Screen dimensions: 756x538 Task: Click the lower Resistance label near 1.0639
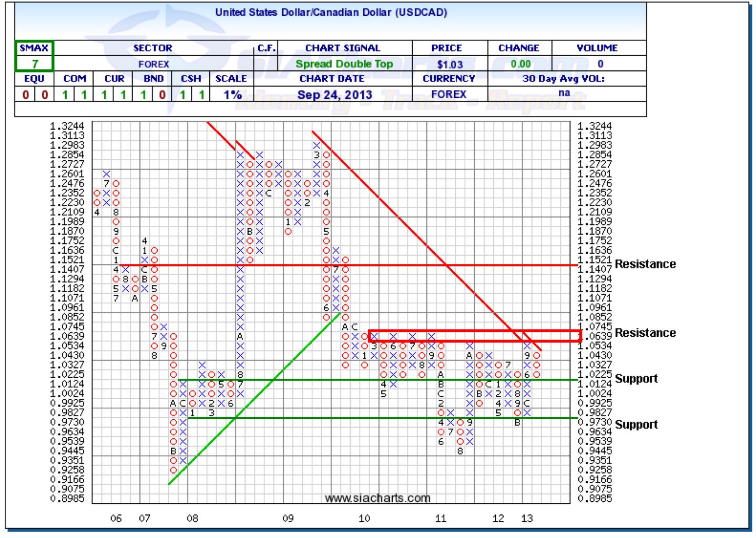pos(645,333)
